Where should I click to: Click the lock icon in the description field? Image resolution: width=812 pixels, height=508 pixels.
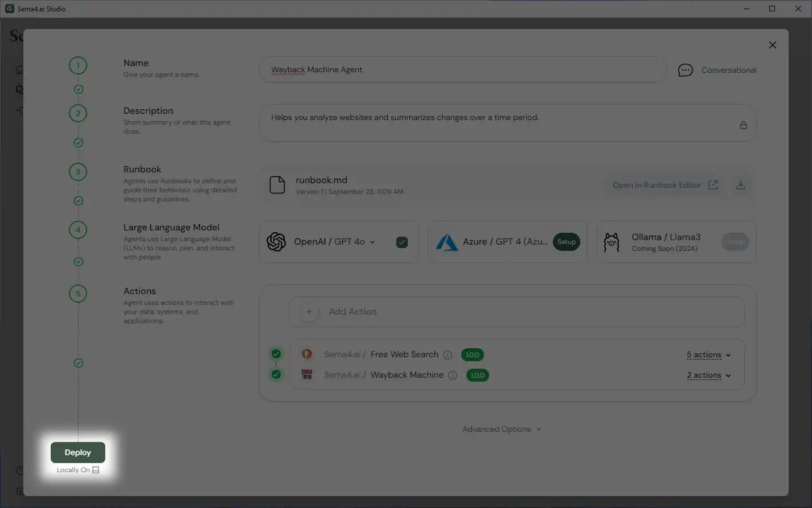[743, 125]
